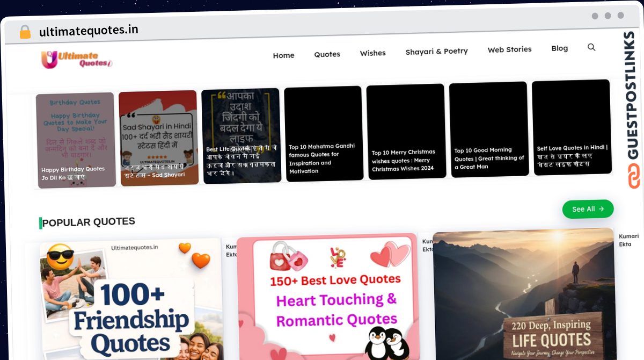Image resolution: width=644 pixels, height=360 pixels.
Task: Click the padlock icon beside the URL
Action: click(25, 32)
